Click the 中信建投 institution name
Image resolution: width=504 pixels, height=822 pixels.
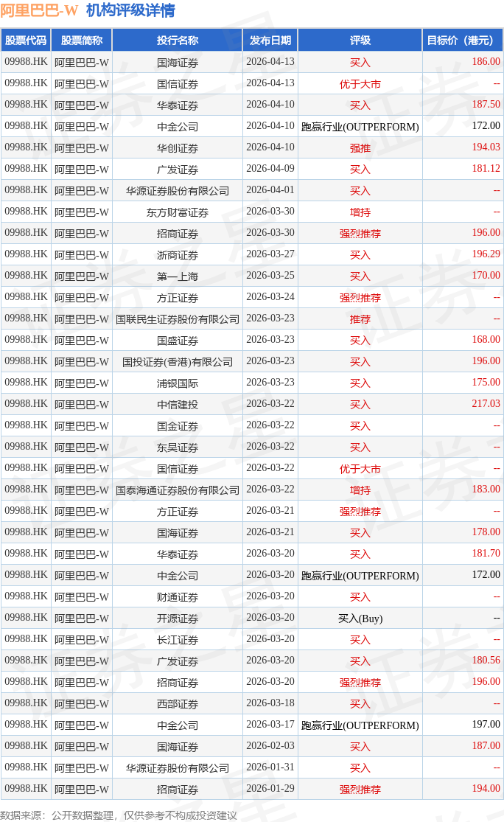(x=178, y=405)
